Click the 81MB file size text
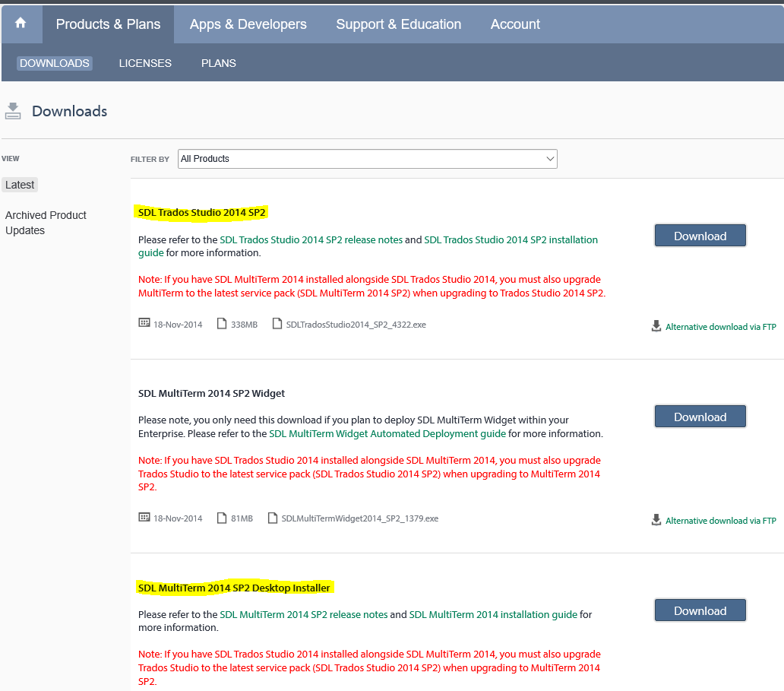This screenshot has height=691, width=784. [242, 519]
